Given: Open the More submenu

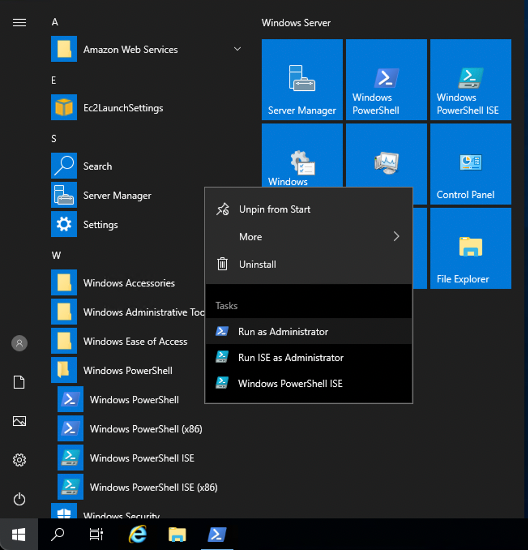Looking at the screenshot, I should click(308, 237).
